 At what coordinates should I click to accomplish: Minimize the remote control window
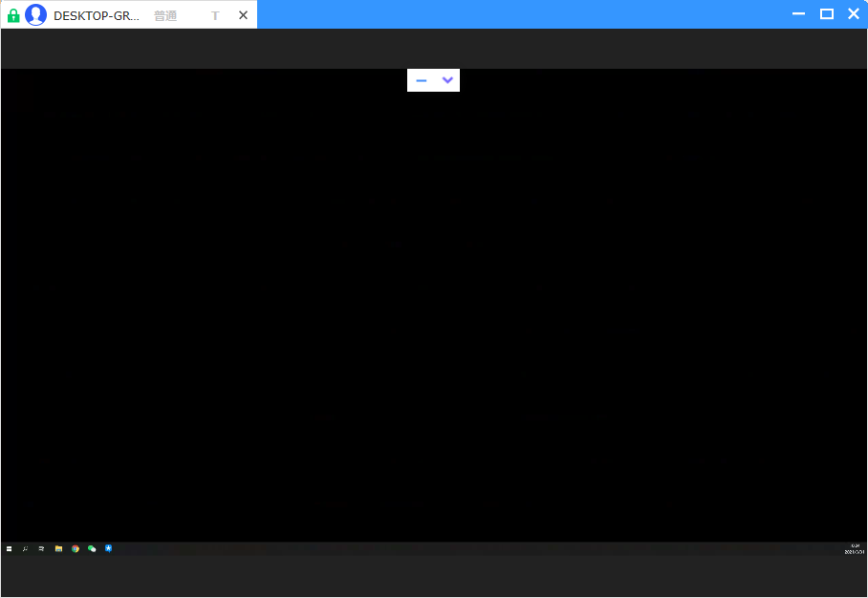[799, 13]
